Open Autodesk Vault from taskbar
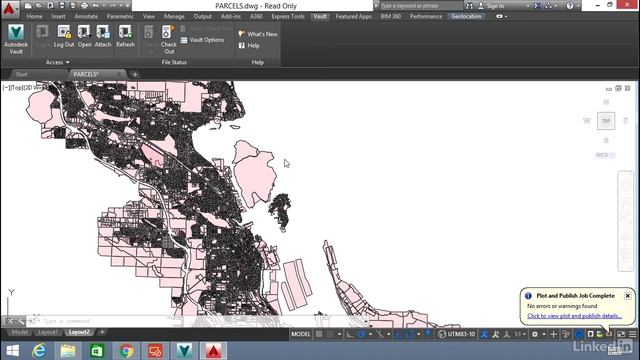The width and height of the screenshot is (640, 360). pyautogui.click(x=184, y=351)
